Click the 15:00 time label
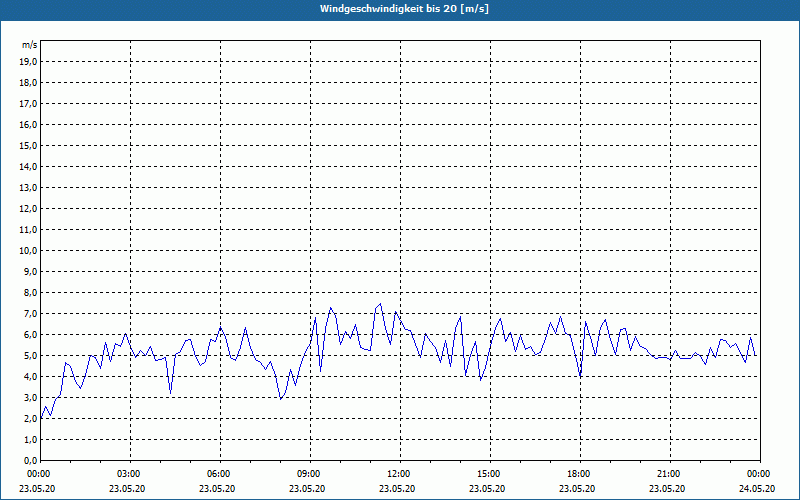This screenshot has width=800, height=500. pos(488,474)
